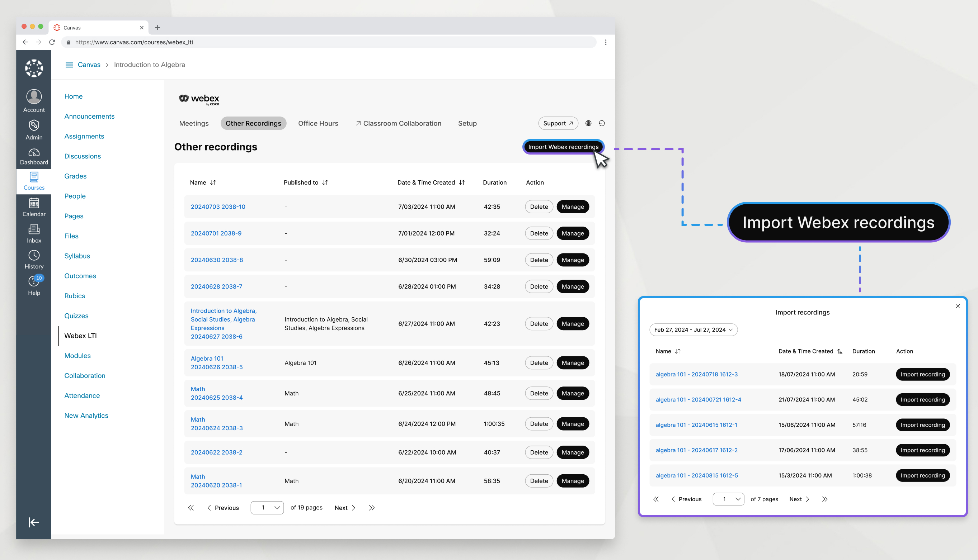The height and width of the screenshot is (560, 978).
Task: Open Webex LTI in course menu
Action: pyautogui.click(x=80, y=335)
